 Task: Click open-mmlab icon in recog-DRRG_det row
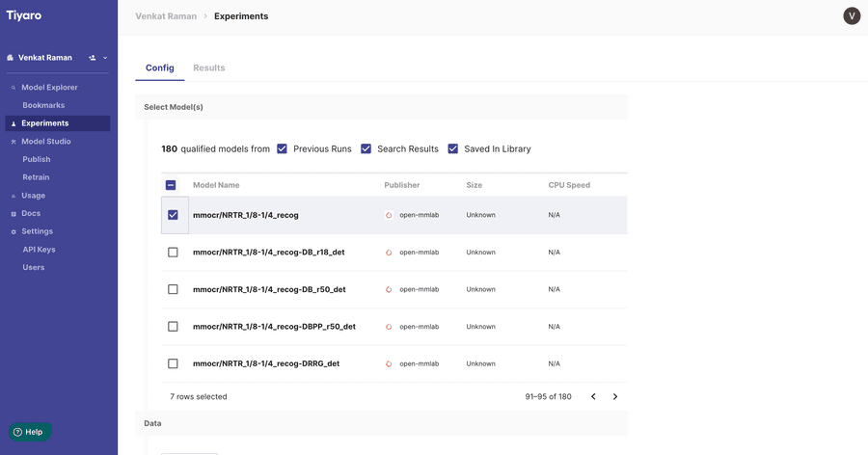click(389, 363)
